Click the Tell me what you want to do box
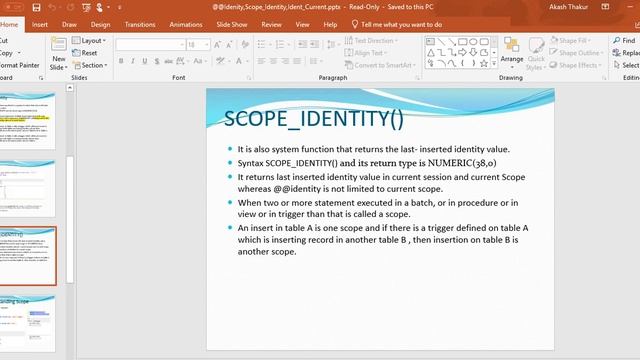 397,24
